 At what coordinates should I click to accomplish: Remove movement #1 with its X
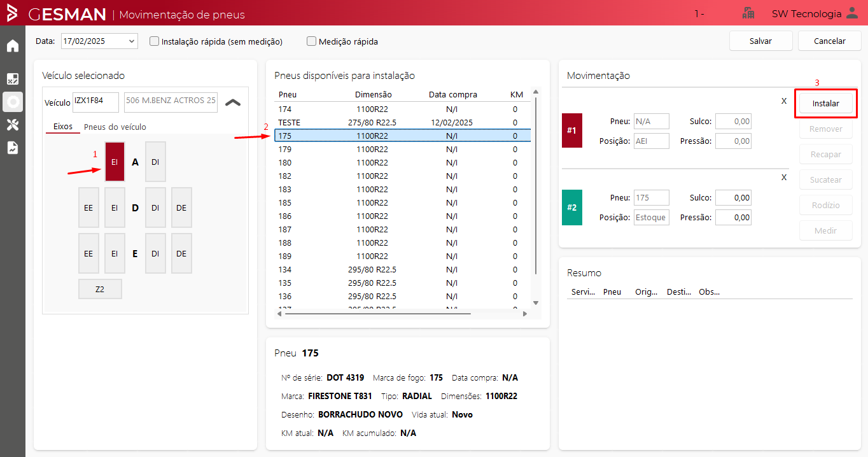point(784,101)
